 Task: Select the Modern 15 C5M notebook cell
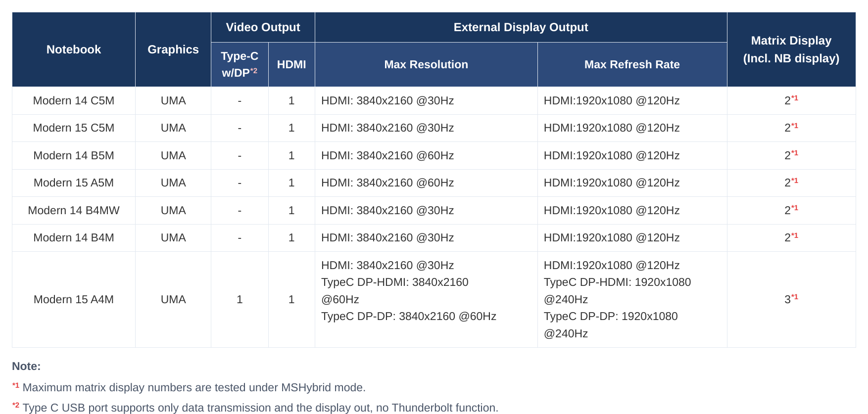[x=74, y=128]
